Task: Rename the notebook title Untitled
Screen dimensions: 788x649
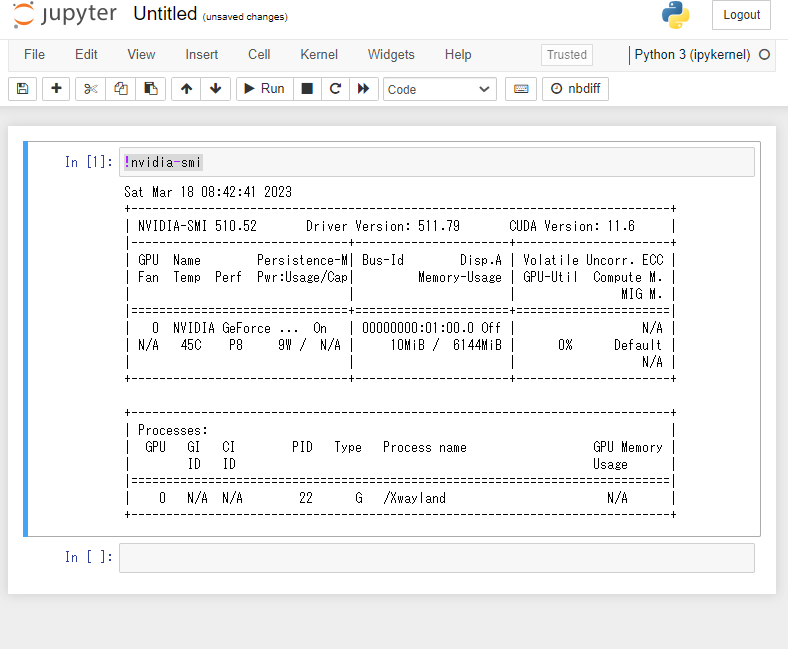Action: [x=165, y=14]
